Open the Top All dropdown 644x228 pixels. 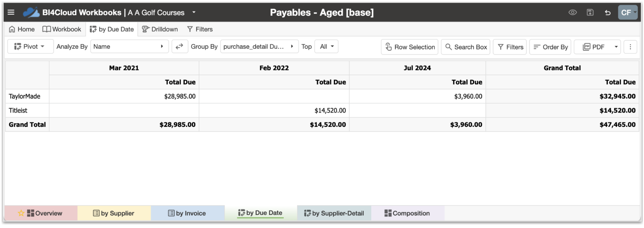click(x=326, y=46)
